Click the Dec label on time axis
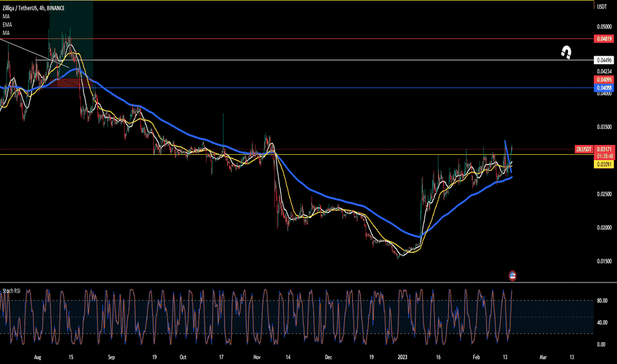This screenshot has height=364, width=617. click(328, 357)
